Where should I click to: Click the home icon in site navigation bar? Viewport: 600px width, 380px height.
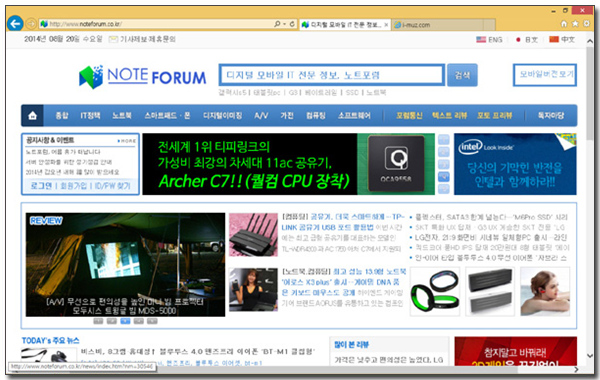tap(33, 115)
